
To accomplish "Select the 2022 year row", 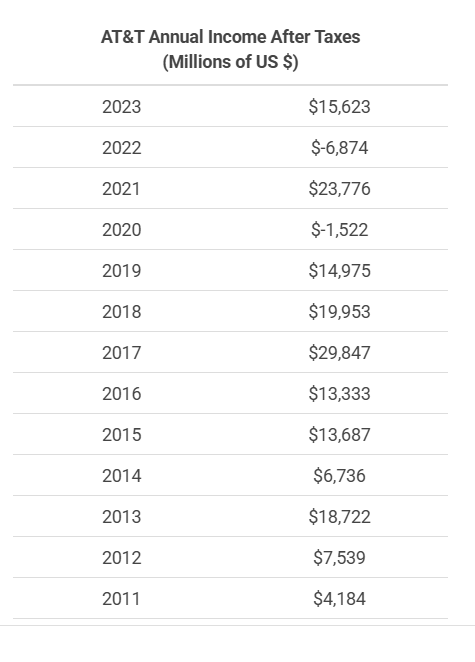I will click(x=231, y=148).
